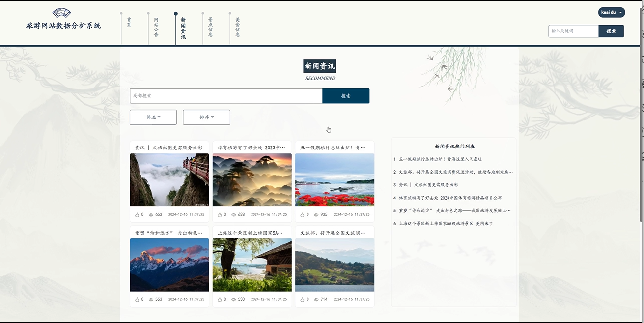Viewport: 644px width, 323px height.
Task: Open the cliff walkway thumbnail image
Action: pyautogui.click(x=169, y=180)
